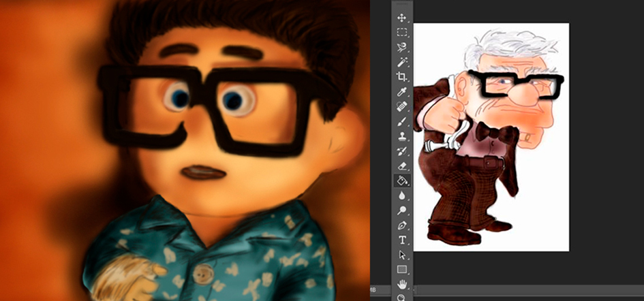Select the Brush tool

pos(401,121)
